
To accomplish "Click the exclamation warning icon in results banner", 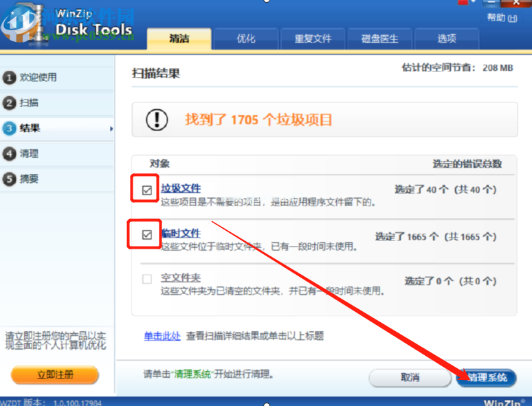I will click(157, 120).
